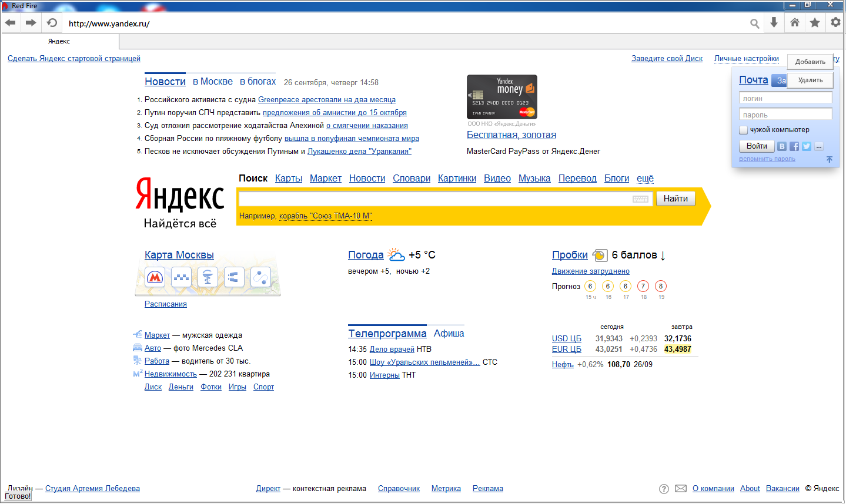Choose Удалить in the context menu
This screenshot has height=504, width=846.
click(x=810, y=80)
